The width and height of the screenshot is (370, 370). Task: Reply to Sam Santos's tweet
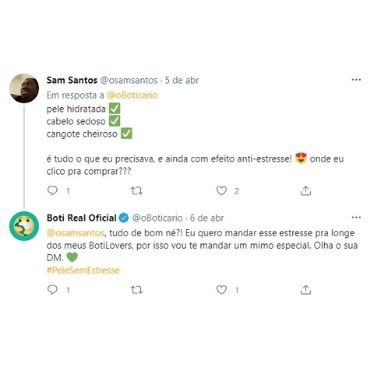(53, 191)
